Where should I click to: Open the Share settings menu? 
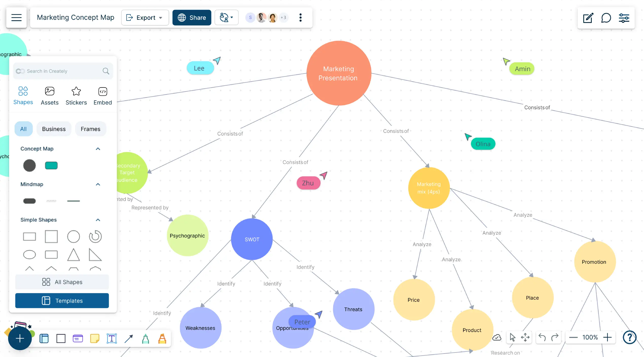click(191, 18)
